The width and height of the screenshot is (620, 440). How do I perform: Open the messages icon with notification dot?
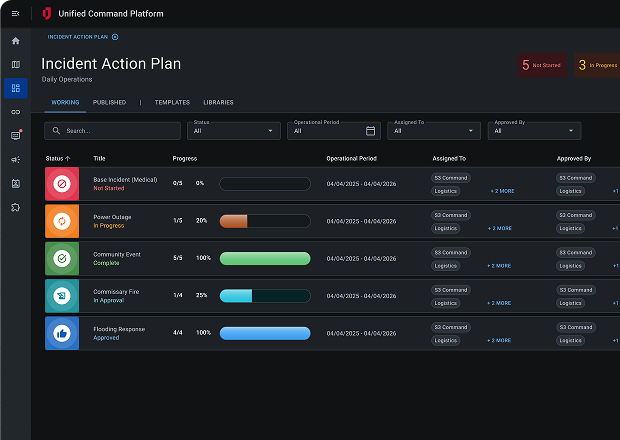15,135
